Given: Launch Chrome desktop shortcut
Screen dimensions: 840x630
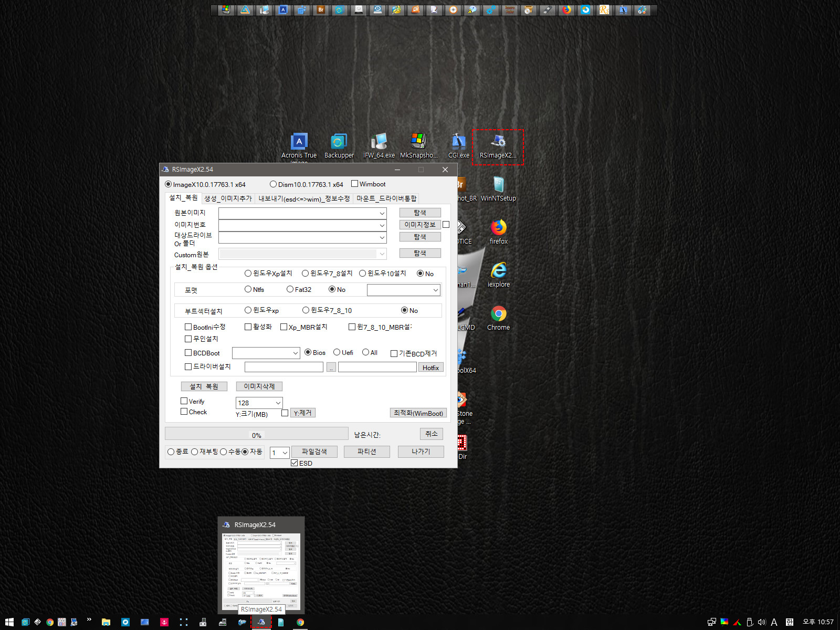Looking at the screenshot, I should coord(498,318).
